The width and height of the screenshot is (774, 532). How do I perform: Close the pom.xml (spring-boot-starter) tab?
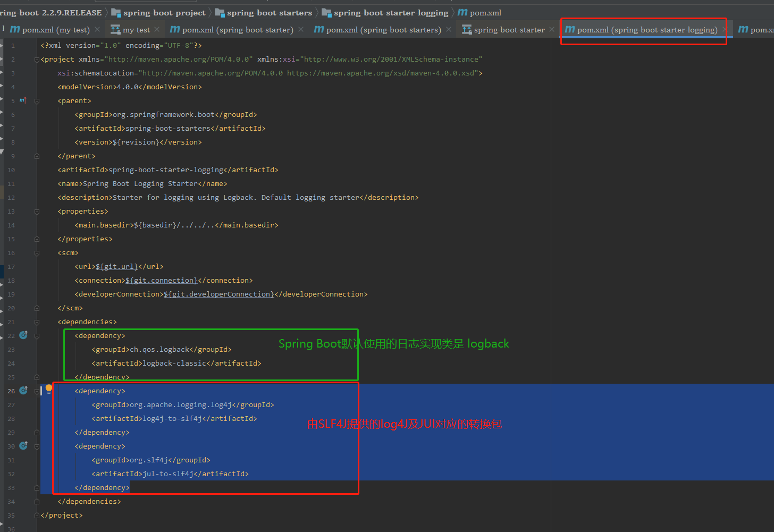click(x=301, y=29)
